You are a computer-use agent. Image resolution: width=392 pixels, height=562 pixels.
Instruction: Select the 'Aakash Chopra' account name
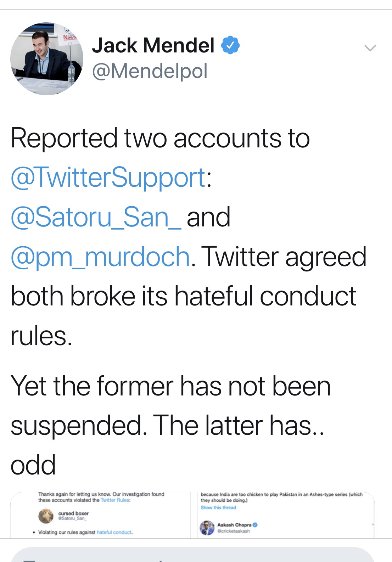click(x=234, y=525)
